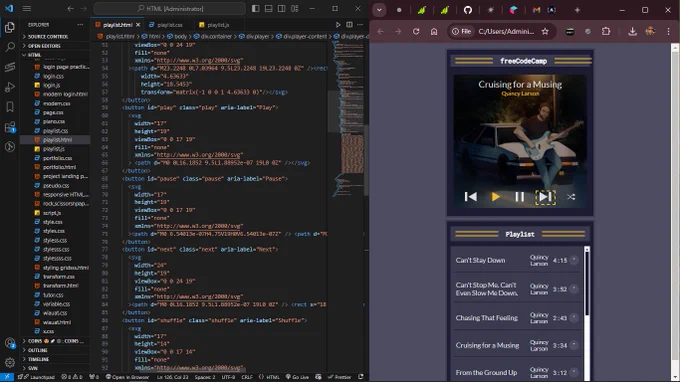The height and width of the screenshot is (382, 680).
Task: Open login.css in the file explorer
Action: (x=53, y=76)
